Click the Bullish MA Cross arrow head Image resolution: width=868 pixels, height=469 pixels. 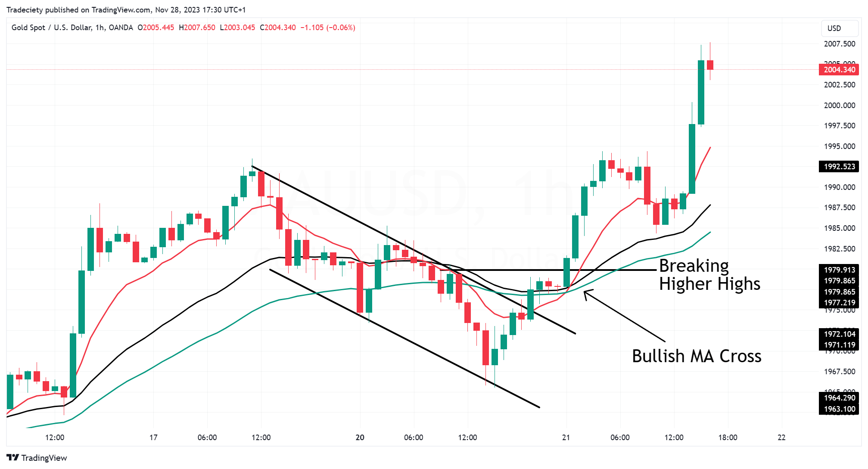click(586, 293)
